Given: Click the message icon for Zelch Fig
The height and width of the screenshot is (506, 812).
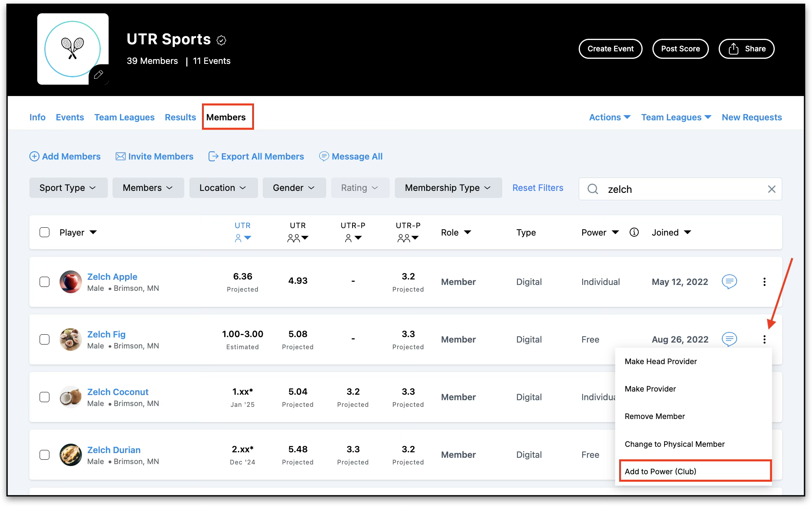Looking at the screenshot, I should [x=729, y=339].
